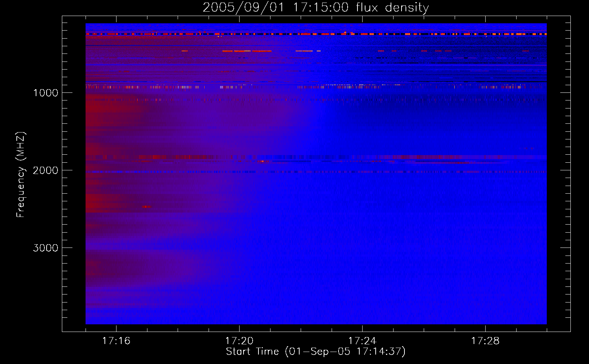Click the 17:24 time tick label
The height and width of the screenshot is (364, 589).
[362, 341]
